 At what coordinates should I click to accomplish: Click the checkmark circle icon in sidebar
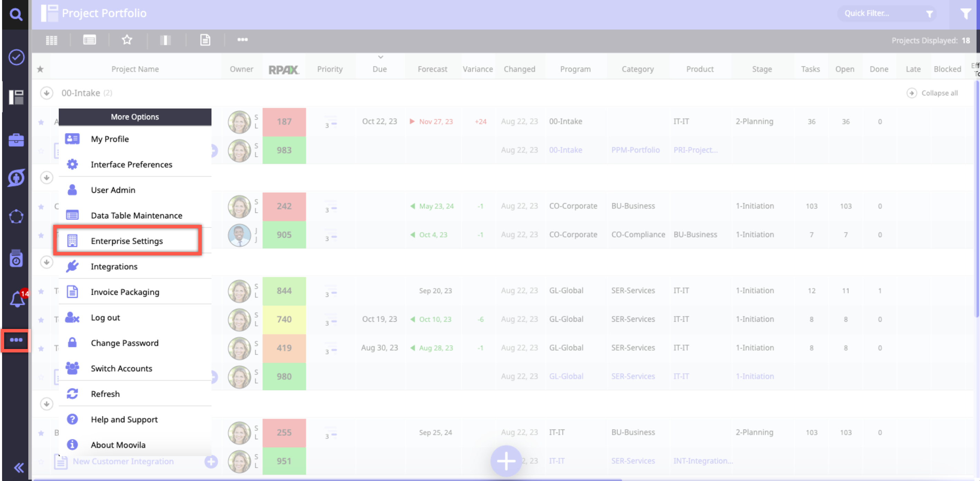(16, 57)
